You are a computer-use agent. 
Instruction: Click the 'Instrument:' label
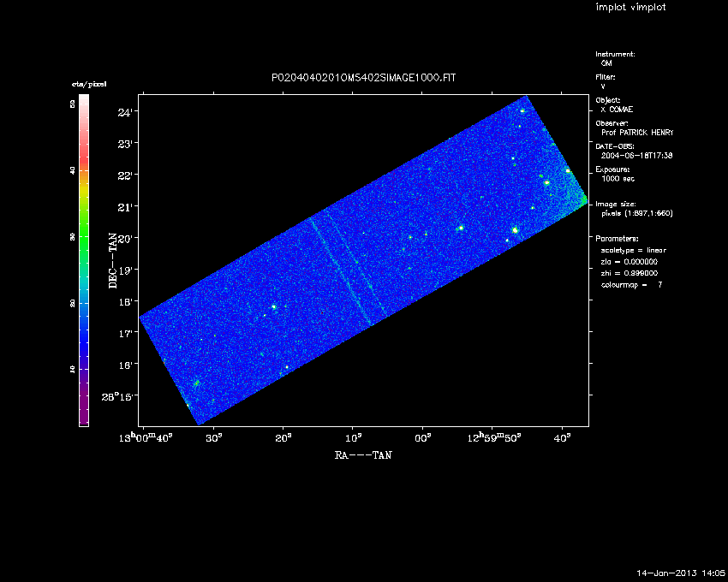pos(615,54)
